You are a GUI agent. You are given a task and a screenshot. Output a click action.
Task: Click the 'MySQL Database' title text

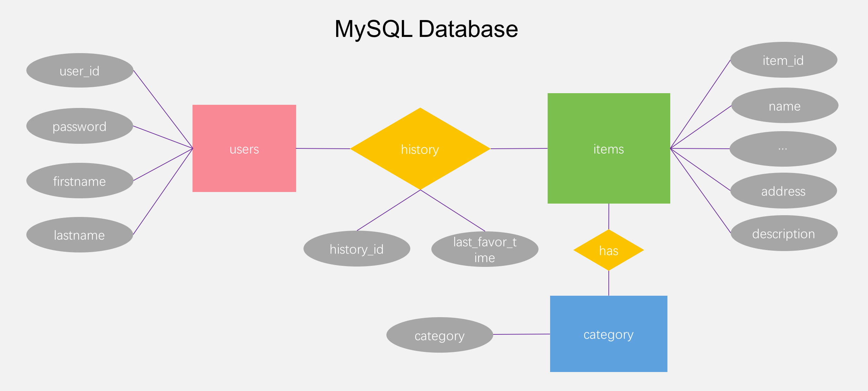click(426, 29)
